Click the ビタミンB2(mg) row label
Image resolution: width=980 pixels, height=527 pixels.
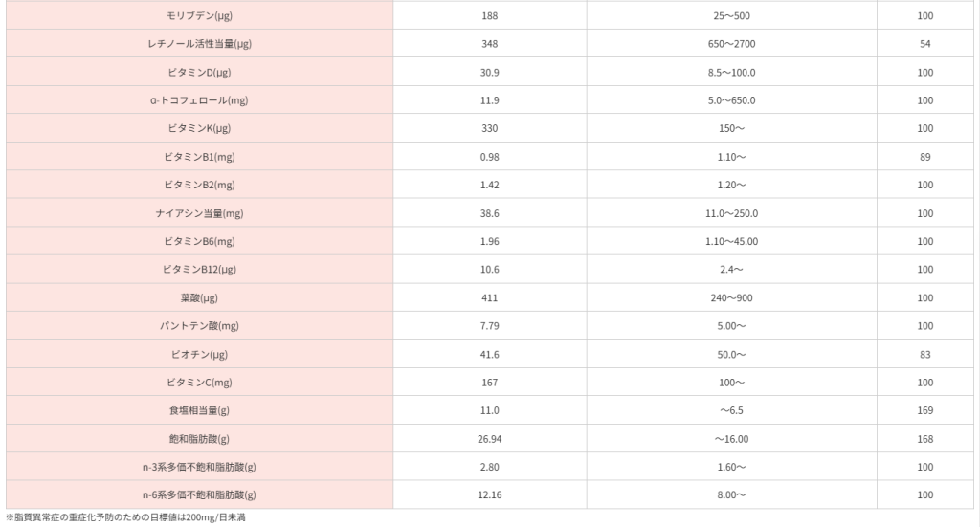(x=199, y=186)
